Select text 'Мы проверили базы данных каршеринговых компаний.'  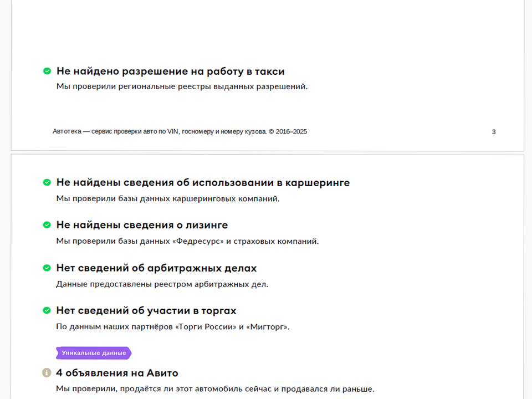pos(168,198)
